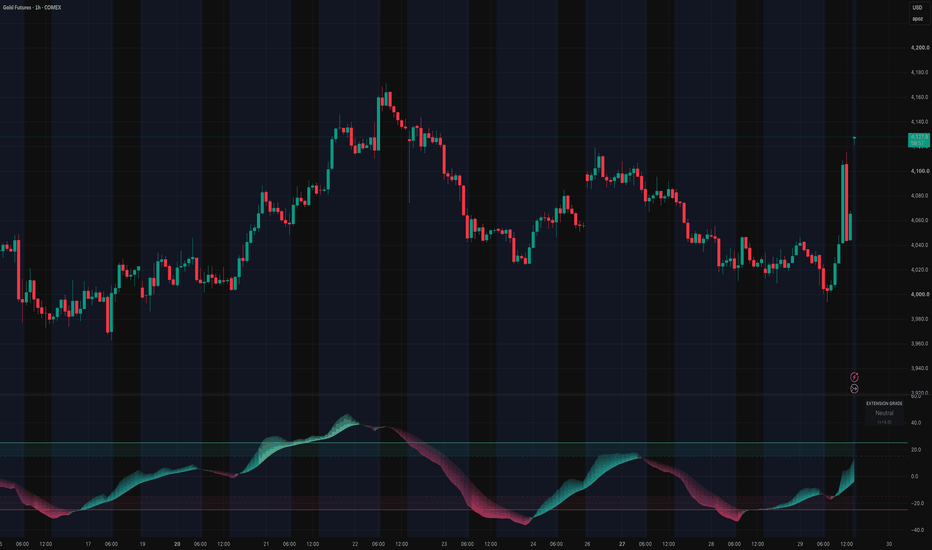
Task: Open the USD currency selector
Action: [917, 8]
